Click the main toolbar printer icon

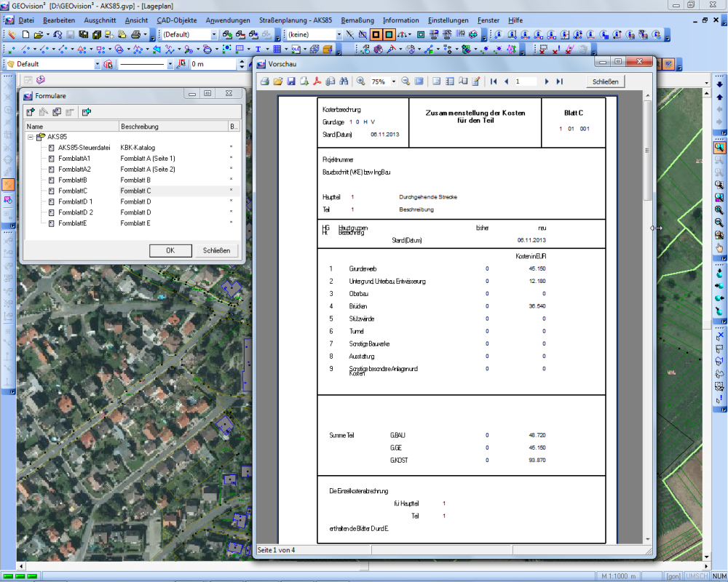coord(136,34)
